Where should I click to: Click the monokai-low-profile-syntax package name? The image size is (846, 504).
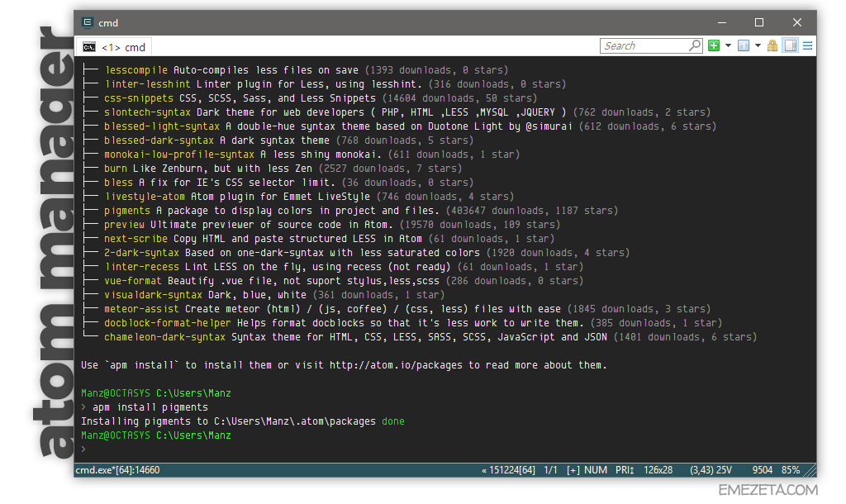[x=179, y=155]
